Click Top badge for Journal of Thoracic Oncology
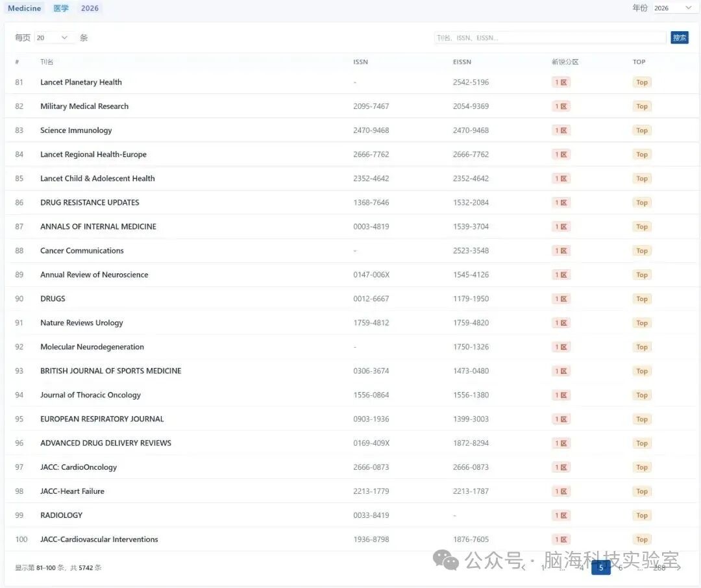 coord(642,395)
